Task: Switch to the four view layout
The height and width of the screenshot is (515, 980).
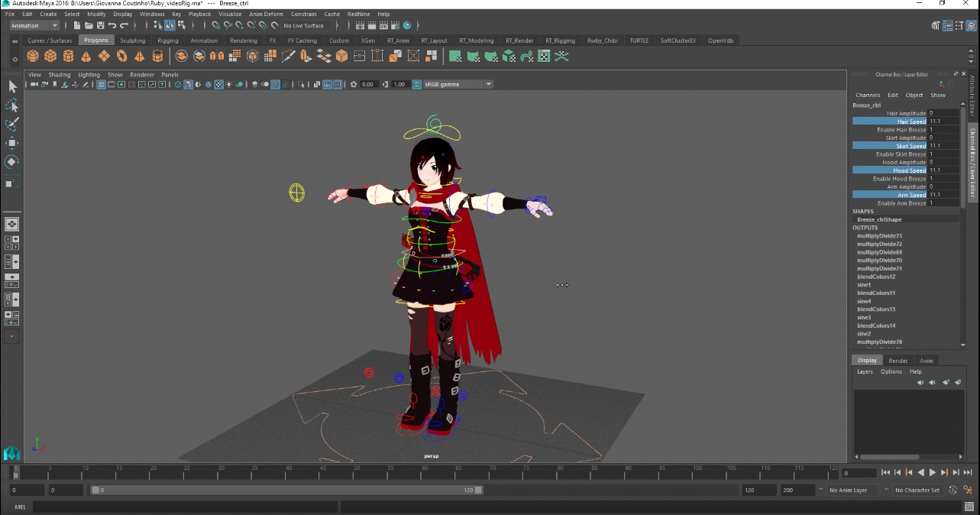Action: pyautogui.click(x=12, y=243)
